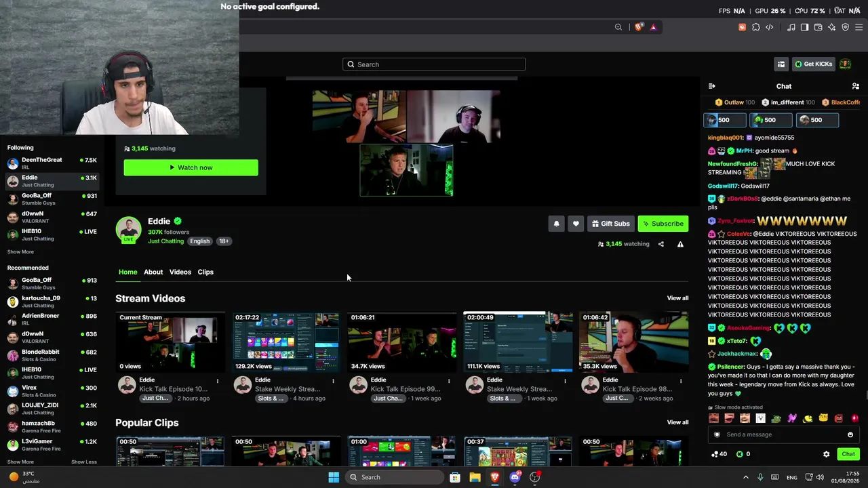The width and height of the screenshot is (868, 488).
Task: Open options menu for 129.2K views video
Action: click(333, 381)
